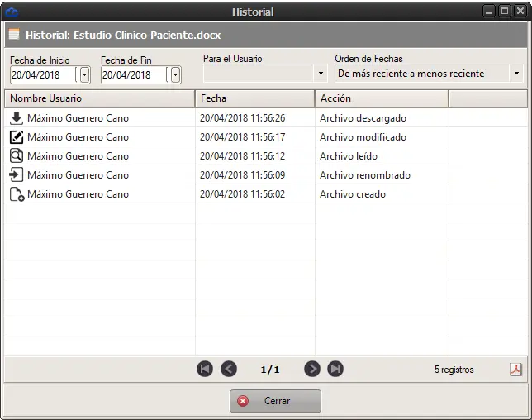Go to the previous page of records
The width and height of the screenshot is (532, 420).
point(229,369)
